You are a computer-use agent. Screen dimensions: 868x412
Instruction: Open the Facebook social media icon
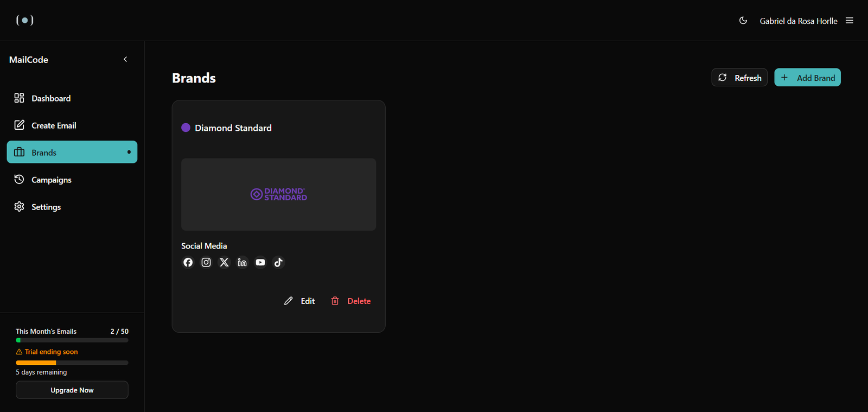tap(188, 262)
